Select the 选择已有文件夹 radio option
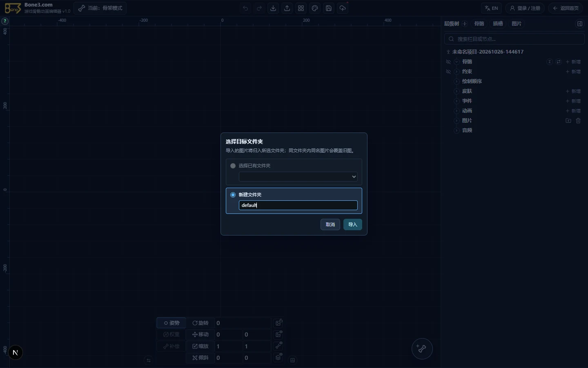588x368 pixels. (233, 166)
